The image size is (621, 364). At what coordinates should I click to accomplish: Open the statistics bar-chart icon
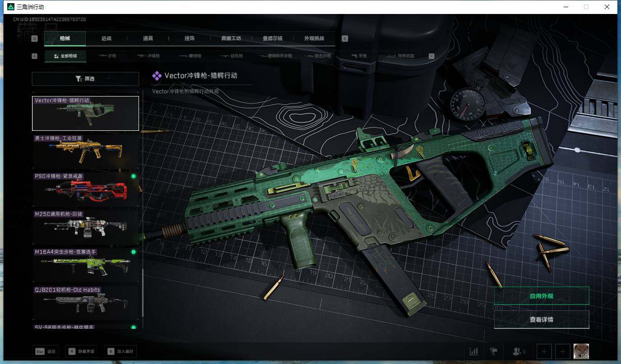473,351
